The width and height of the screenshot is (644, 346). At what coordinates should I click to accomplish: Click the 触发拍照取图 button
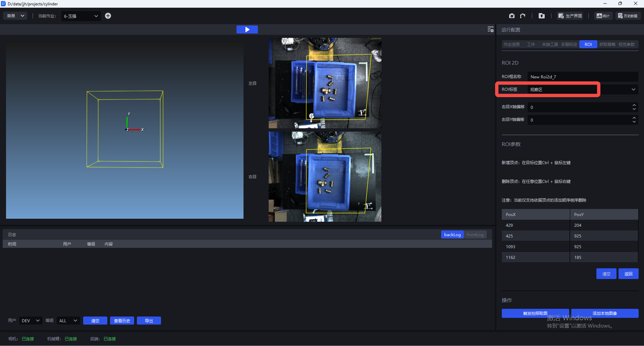(535, 313)
